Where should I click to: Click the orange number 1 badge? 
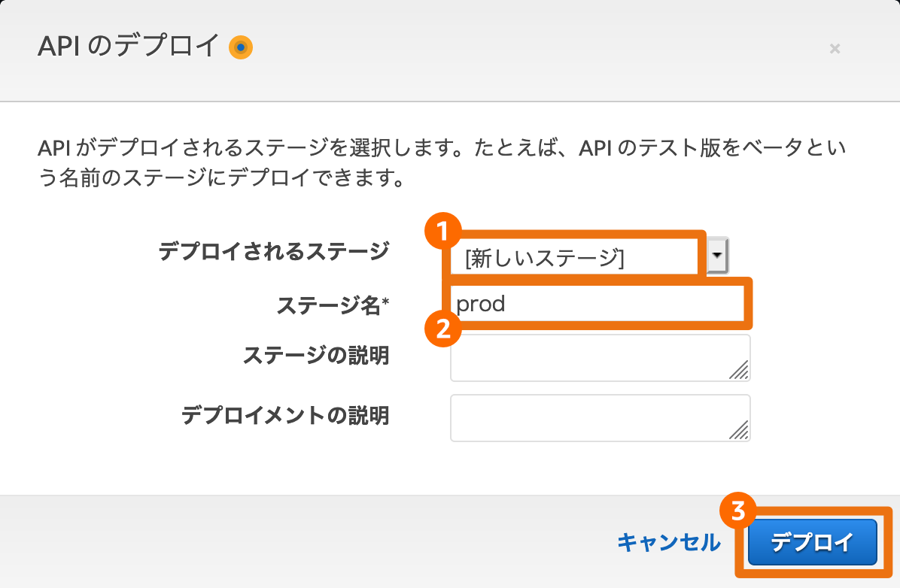(x=442, y=232)
